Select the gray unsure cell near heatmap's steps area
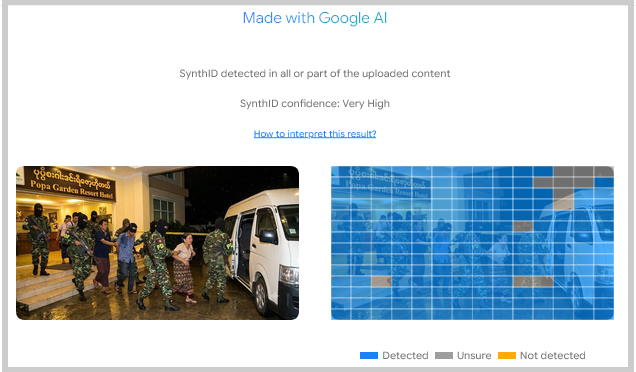 click(x=381, y=281)
